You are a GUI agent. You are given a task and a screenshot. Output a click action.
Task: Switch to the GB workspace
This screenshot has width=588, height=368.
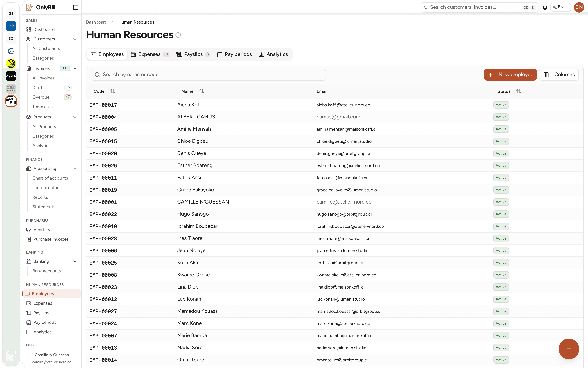click(11, 13)
